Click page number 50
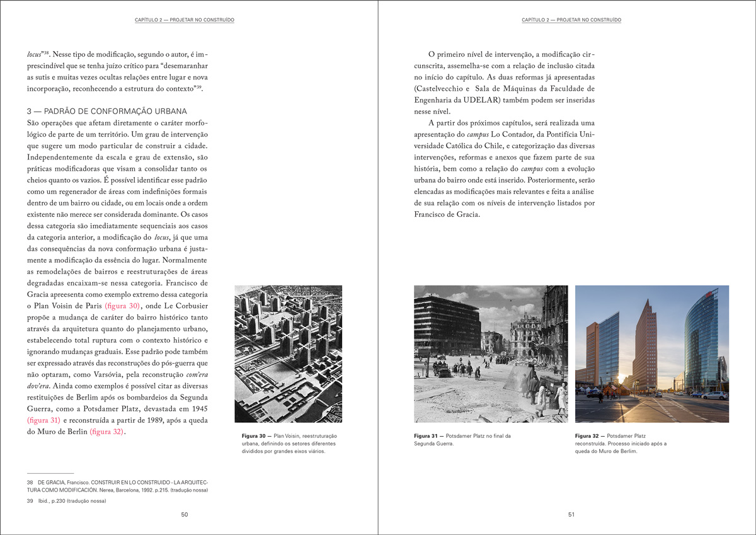The image size is (756, 535). [x=185, y=514]
